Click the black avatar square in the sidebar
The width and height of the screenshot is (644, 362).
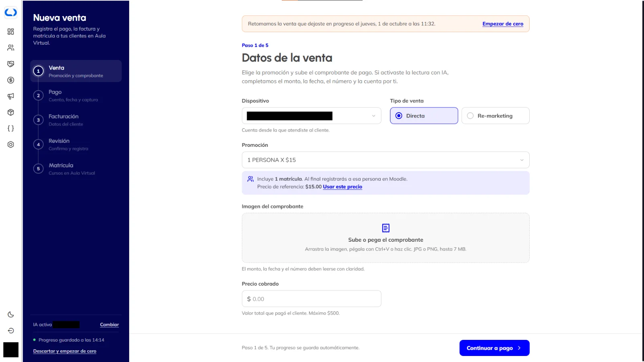(x=11, y=350)
